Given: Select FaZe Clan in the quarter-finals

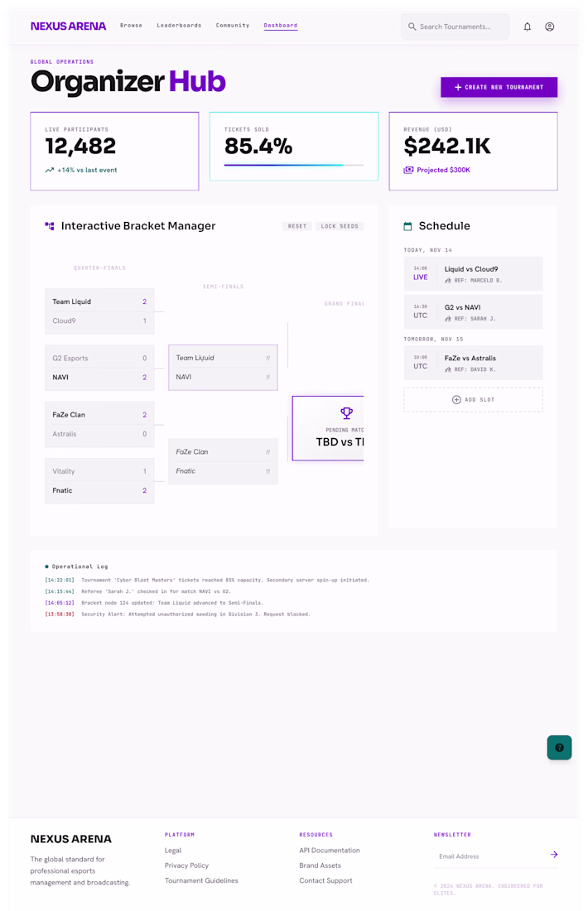Looking at the screenshot, I should [99, 415].
